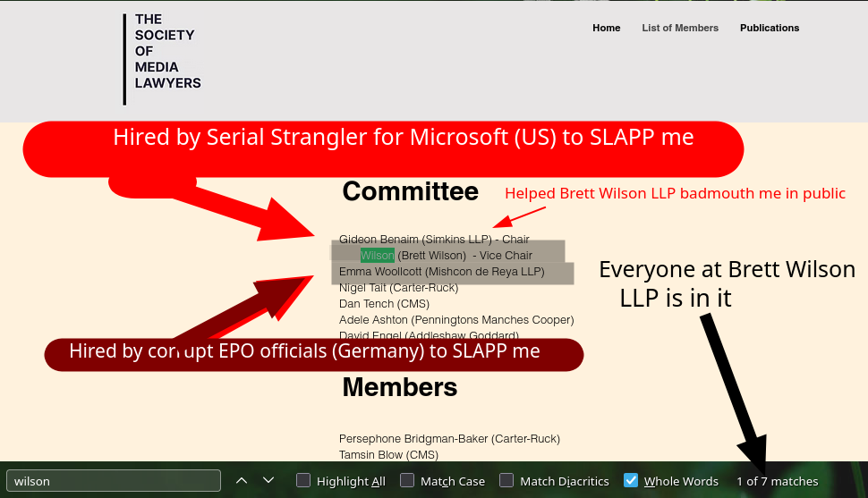Image resolution: width=868 pixels, height=498 pixels.
Task: Click the Nigel Tait (Carter-Ruck) entry
Action: pos(398,288)
